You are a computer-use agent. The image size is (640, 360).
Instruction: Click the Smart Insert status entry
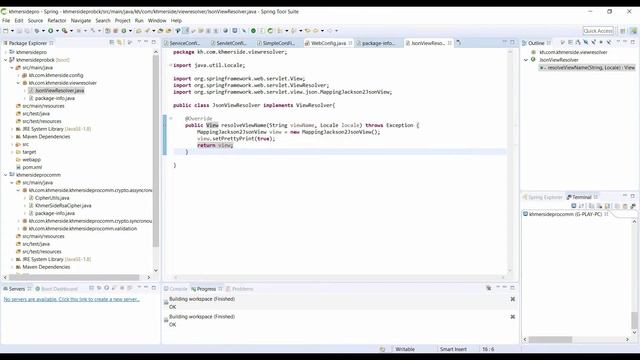[x=453, y=349]
